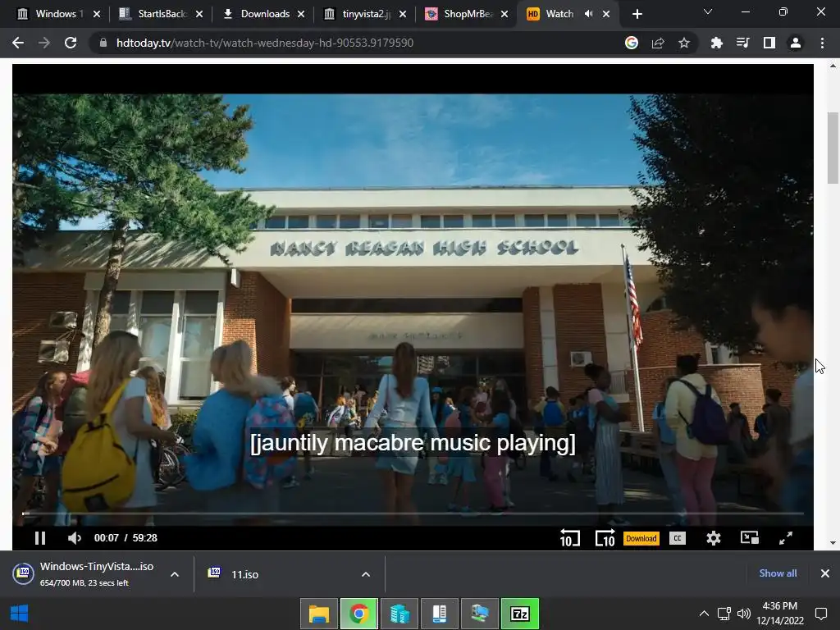Open File Explorer from the taskbar
840x630 pixels.
point(319,614)
